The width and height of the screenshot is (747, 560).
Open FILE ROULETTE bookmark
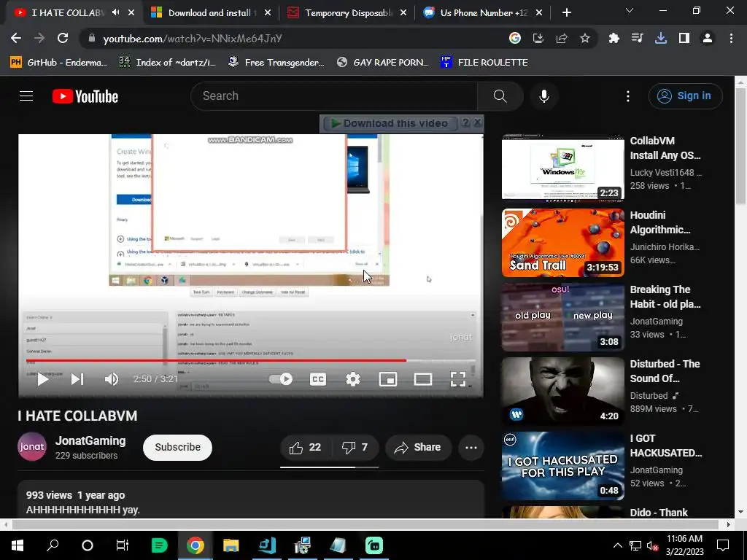[x=484, y=63]
